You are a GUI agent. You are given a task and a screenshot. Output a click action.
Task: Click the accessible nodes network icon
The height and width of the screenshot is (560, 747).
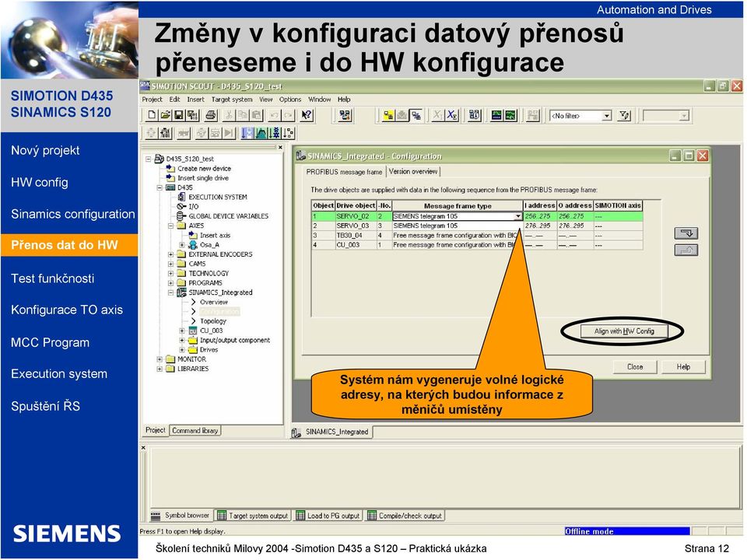[345, 115]
